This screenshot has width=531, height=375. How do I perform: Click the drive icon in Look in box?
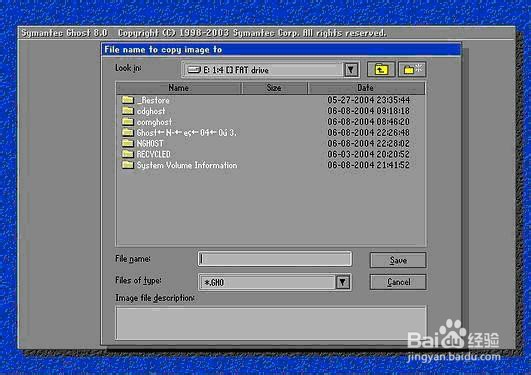click(x=194, y=70)
